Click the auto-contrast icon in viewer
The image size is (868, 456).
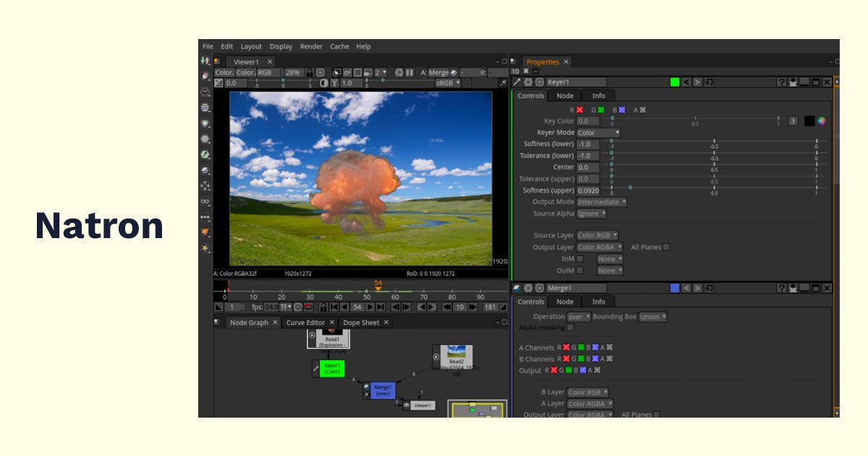click(324, 83)
